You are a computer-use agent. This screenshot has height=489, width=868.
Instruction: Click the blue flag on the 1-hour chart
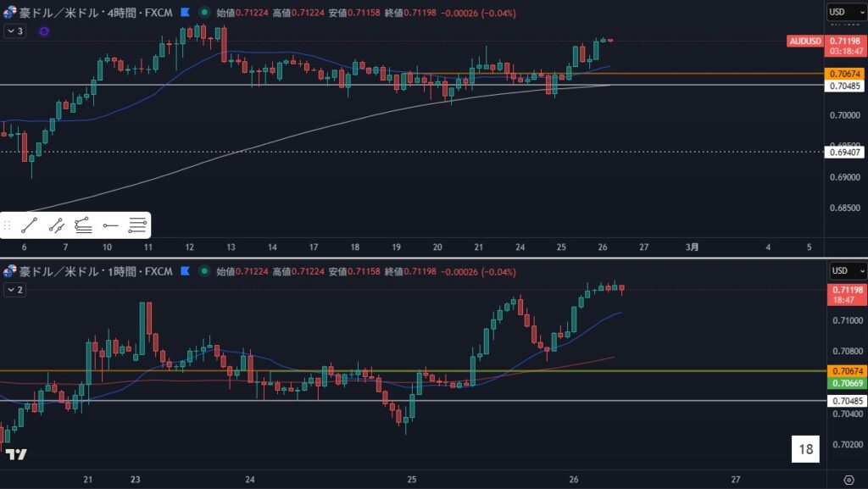(x=186, y=271)
